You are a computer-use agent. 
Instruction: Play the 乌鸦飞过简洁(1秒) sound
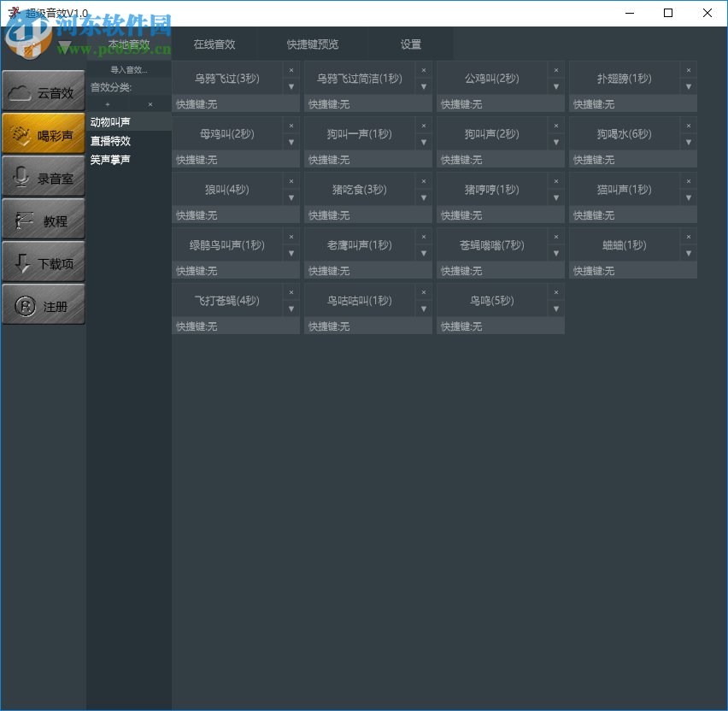point(360,78)
